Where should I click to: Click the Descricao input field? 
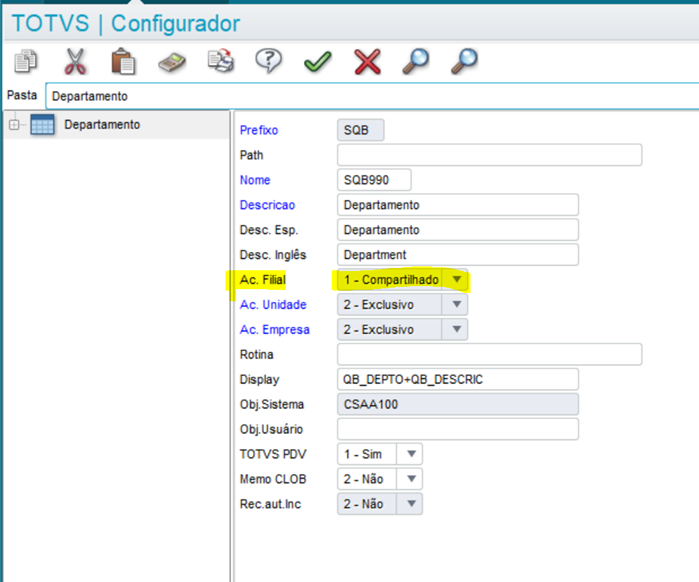(x=458, y=205)
